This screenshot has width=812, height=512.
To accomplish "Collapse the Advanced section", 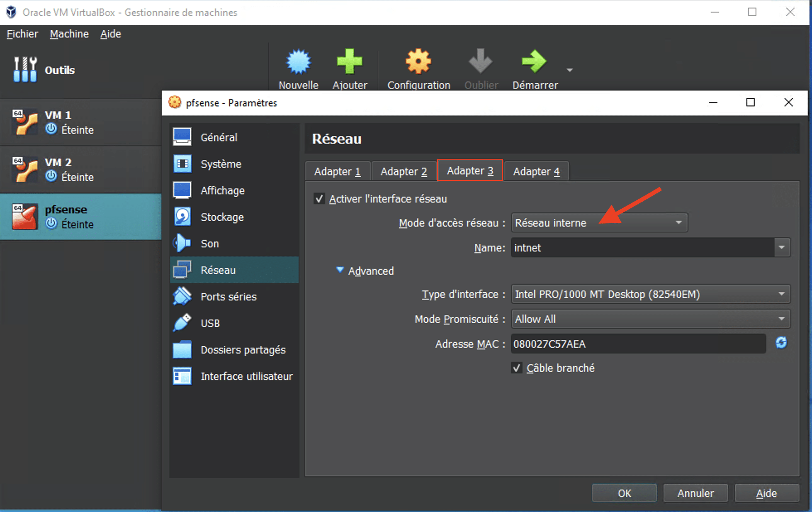I will point(365,271).
